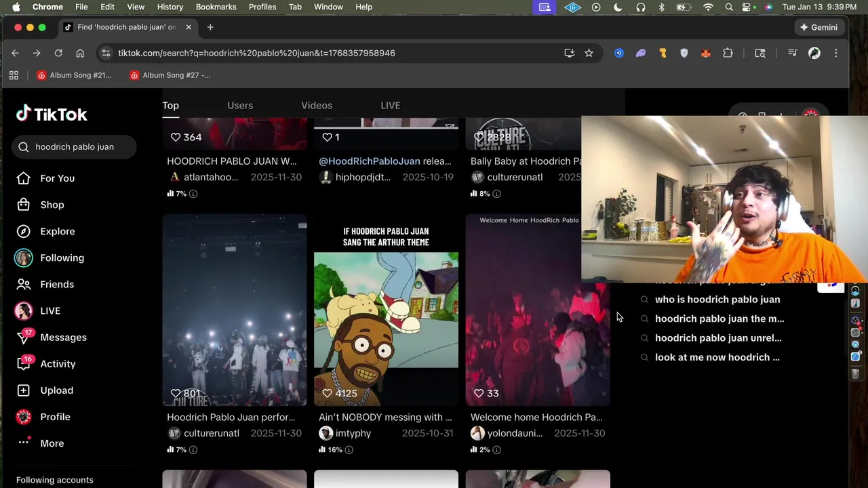Open the For You feed icon
868x488 pixels.
click(24, 178)
